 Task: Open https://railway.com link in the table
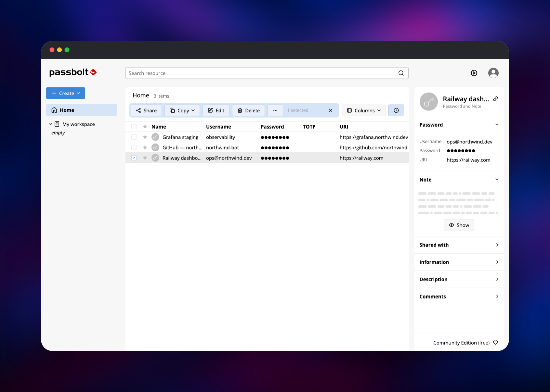[361, 158]
